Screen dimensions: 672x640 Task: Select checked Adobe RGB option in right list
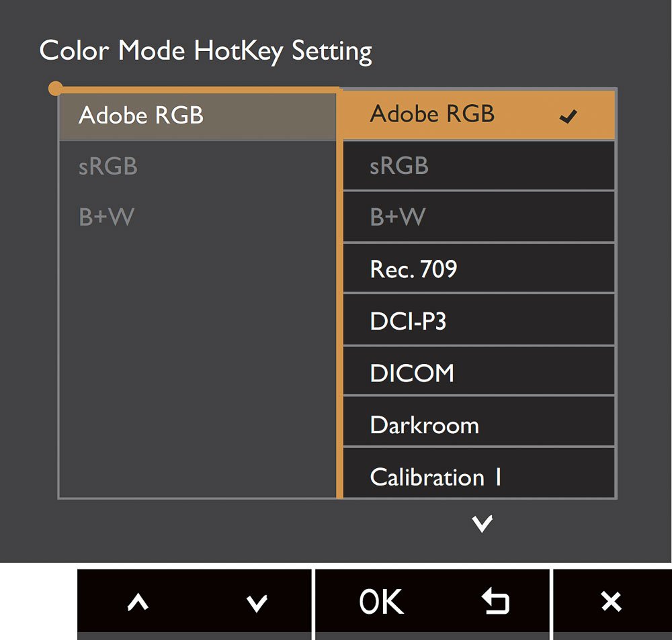click(478, 115)
